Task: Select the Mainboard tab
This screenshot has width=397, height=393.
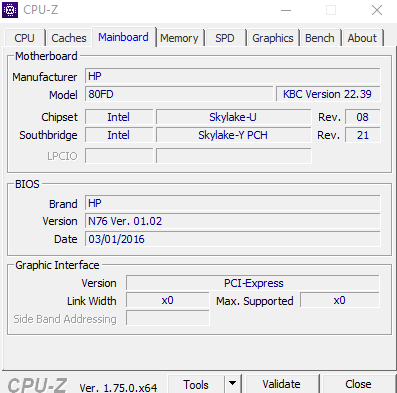Action: click(123, 37)
